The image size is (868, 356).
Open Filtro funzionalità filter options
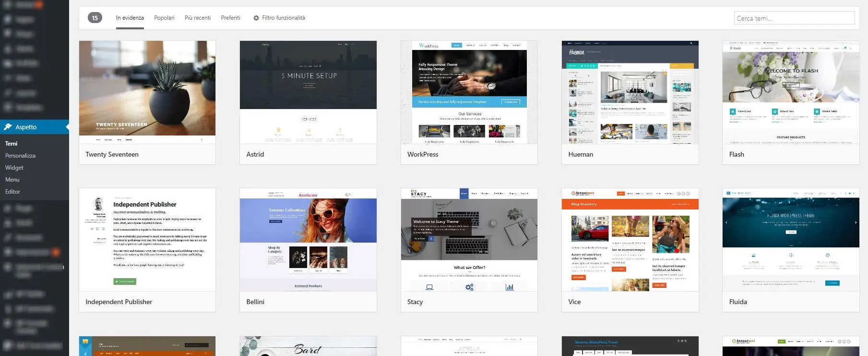[x=279, y=18]
